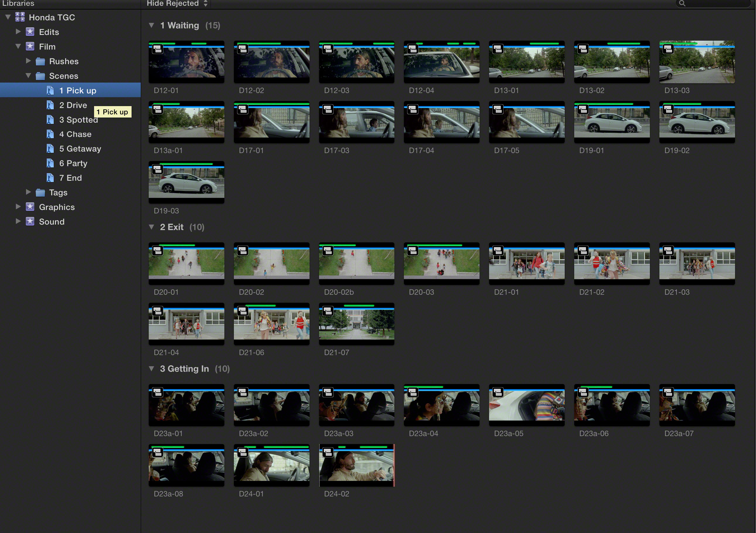The image size is (756, 533).
Task: Click the D23a-07 clip name label
Action: [x=679, y=434]
